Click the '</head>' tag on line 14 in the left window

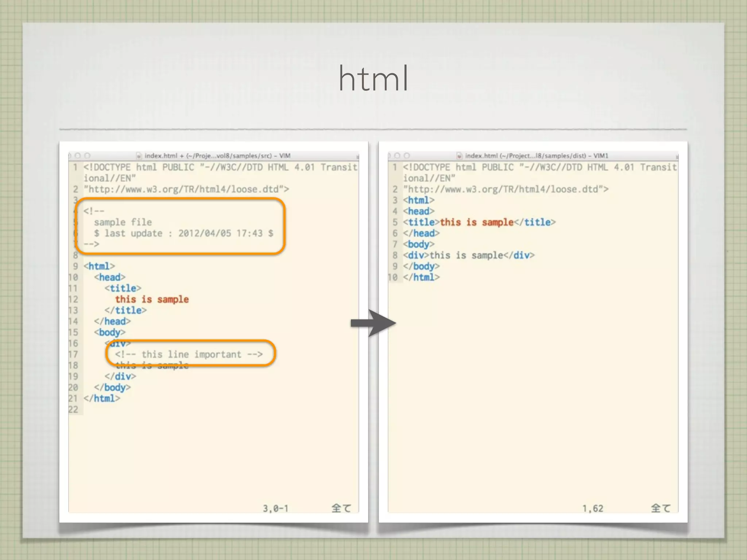tap(112, 322)
